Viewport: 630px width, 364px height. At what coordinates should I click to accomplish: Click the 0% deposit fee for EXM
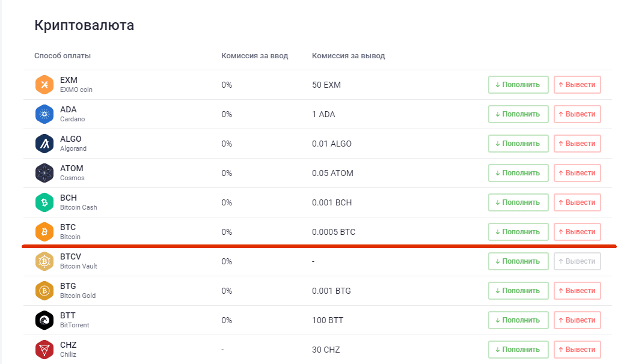[x=227, y=85]
